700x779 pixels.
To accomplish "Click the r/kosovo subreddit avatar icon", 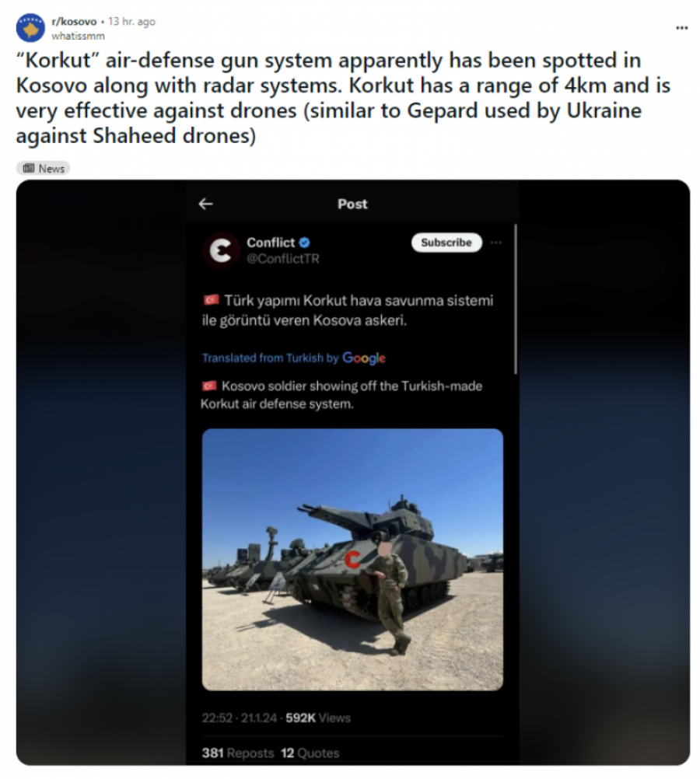I will (x=30, y=28).
